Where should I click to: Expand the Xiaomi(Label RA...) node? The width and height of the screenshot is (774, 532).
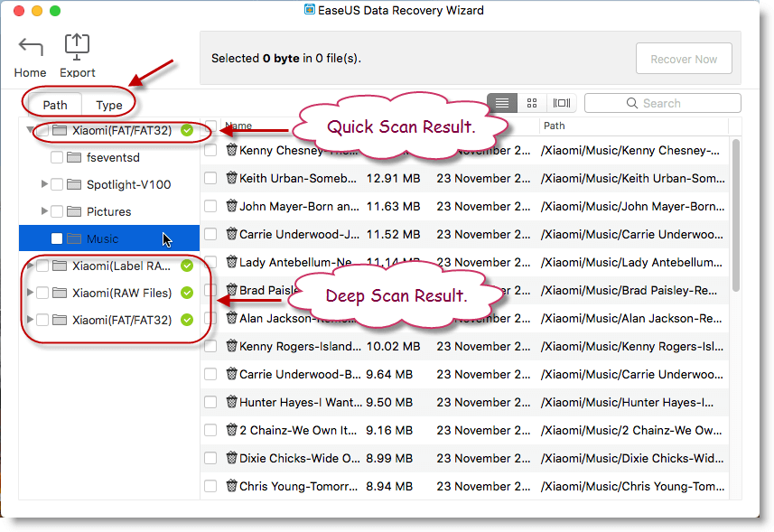pos(30,266)
